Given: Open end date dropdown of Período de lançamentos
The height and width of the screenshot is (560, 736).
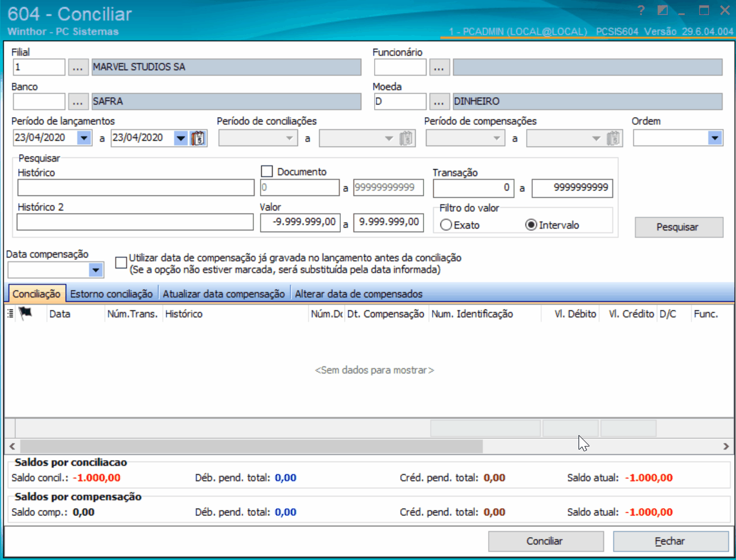Looking at the screenshot, I should tap(180, 138).
